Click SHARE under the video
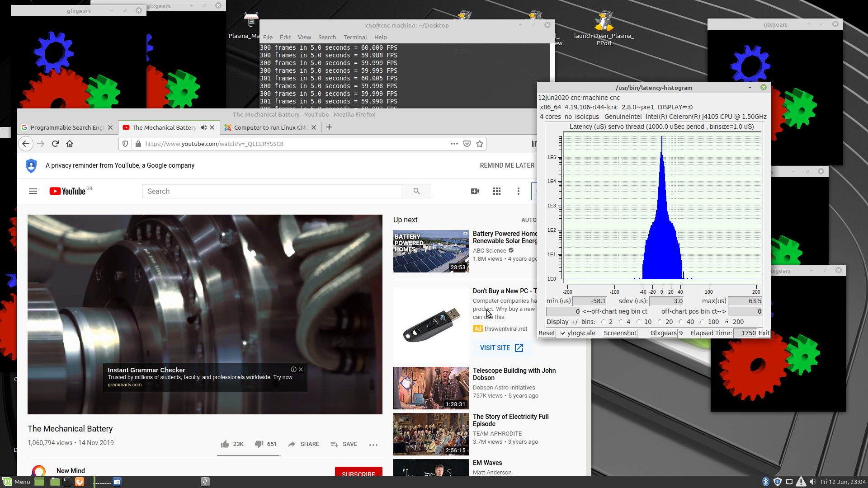 coord(303,444)
